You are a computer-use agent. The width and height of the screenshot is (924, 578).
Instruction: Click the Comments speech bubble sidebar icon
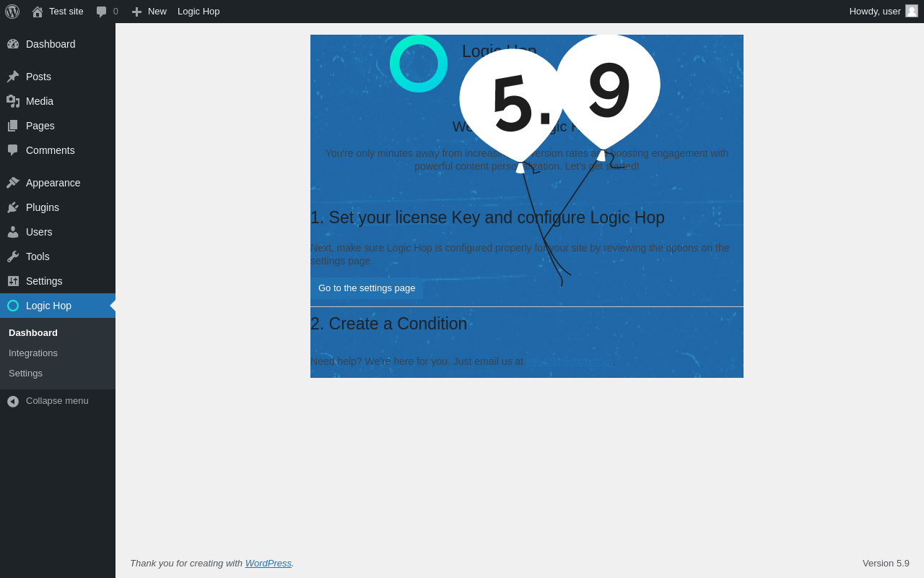click(x=13, y=150)
